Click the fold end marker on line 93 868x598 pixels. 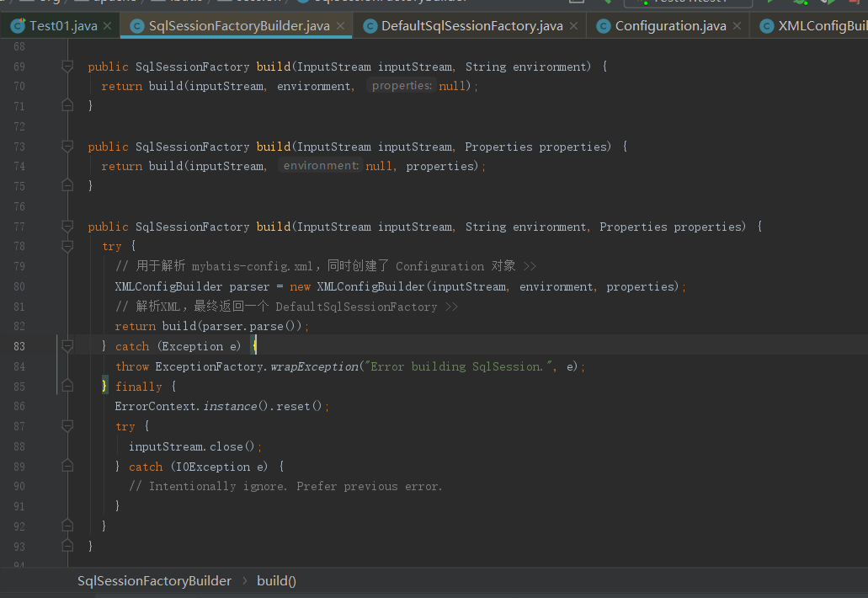pos(67,546)
